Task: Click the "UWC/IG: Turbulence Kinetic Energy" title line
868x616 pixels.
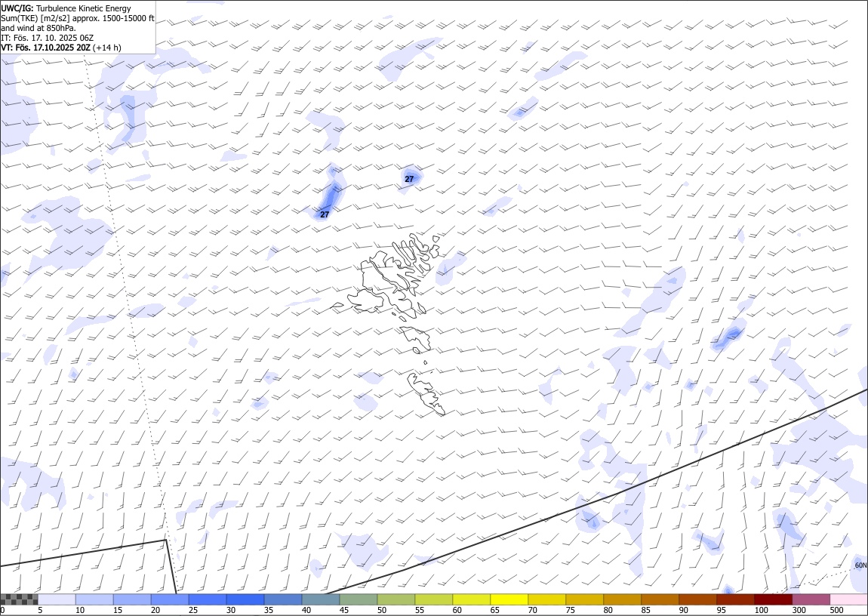Action: tap(66, 8)
